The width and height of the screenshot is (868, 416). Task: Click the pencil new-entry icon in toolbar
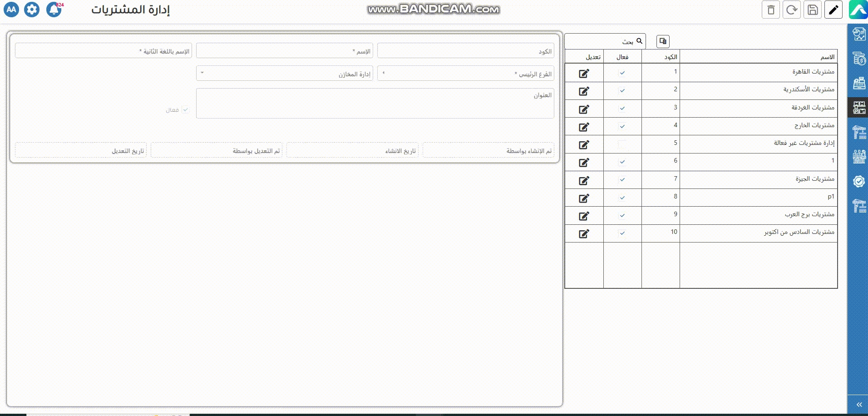pos(833,10)
